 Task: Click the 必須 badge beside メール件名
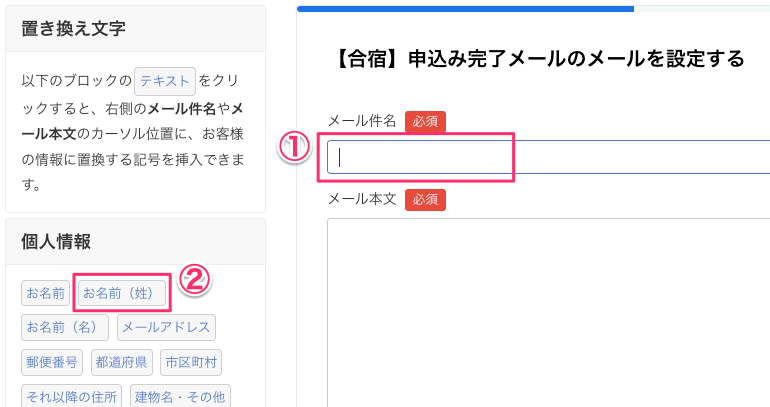[x=425, y=122]
